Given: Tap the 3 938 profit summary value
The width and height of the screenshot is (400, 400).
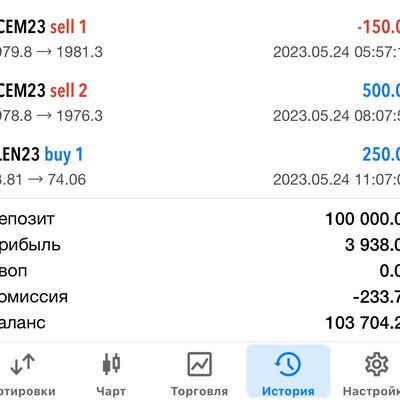Looking at the screenshot, I should coord(372,245).
